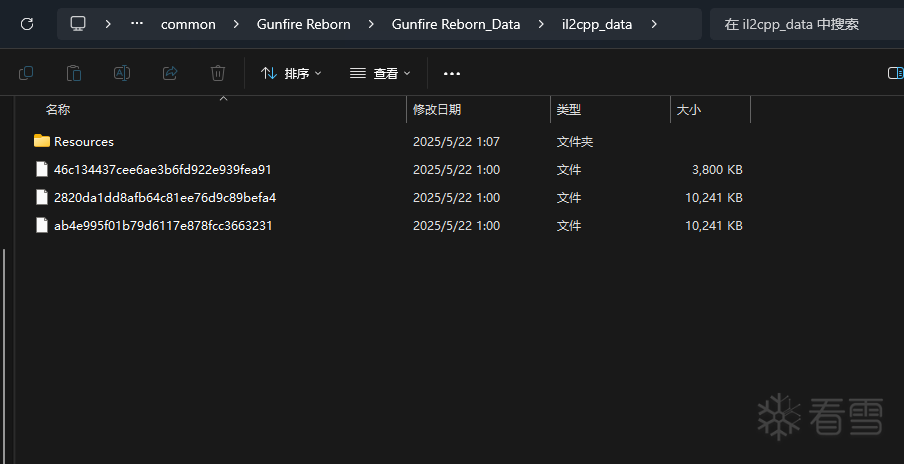904x464 pixels.
Task: Click the Share toolbar icon
Action: [x=170, y=73]
